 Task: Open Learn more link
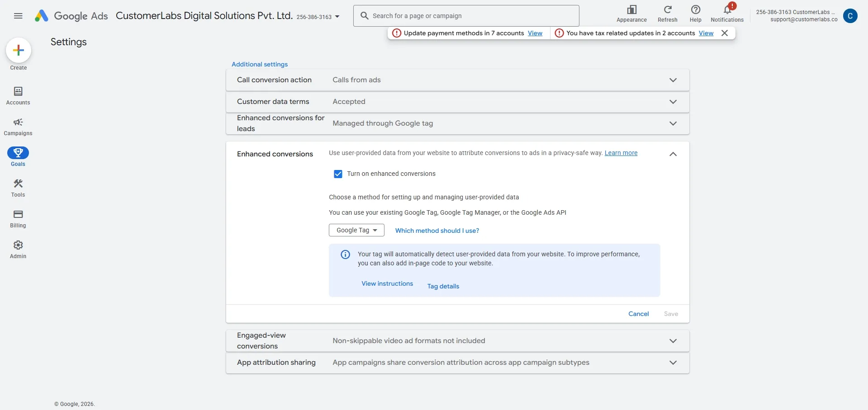click(x=621, y=153)
